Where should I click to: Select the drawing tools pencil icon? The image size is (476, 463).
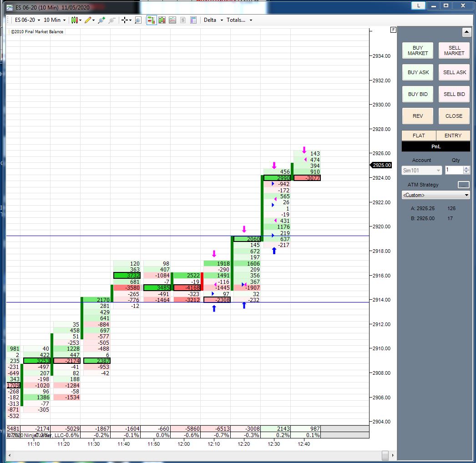(x=88, y=20)
